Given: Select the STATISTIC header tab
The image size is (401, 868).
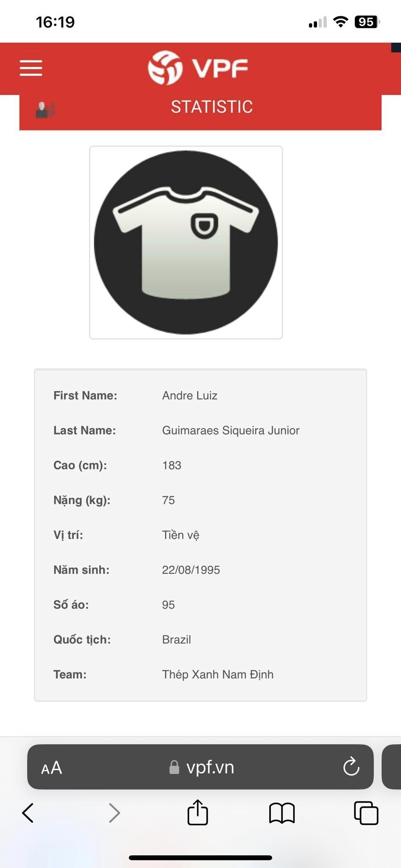Looking at the screenshot, I should pyautogui.click(x=212, y=107).
